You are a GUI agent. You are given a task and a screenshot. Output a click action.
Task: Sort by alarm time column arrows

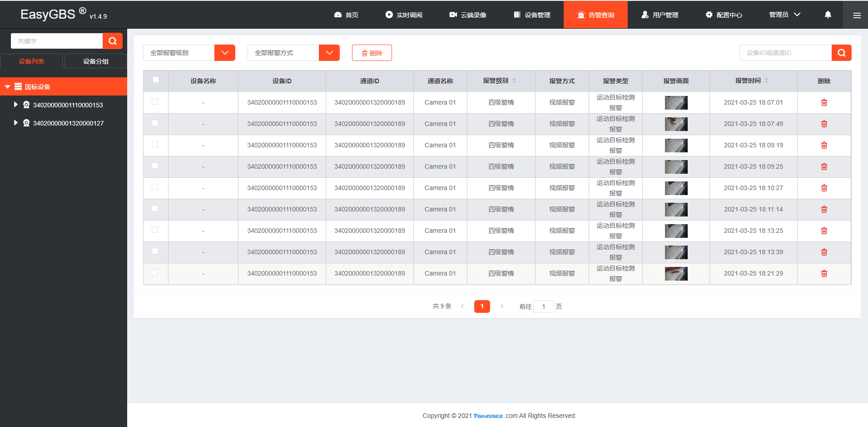point(766,80)
